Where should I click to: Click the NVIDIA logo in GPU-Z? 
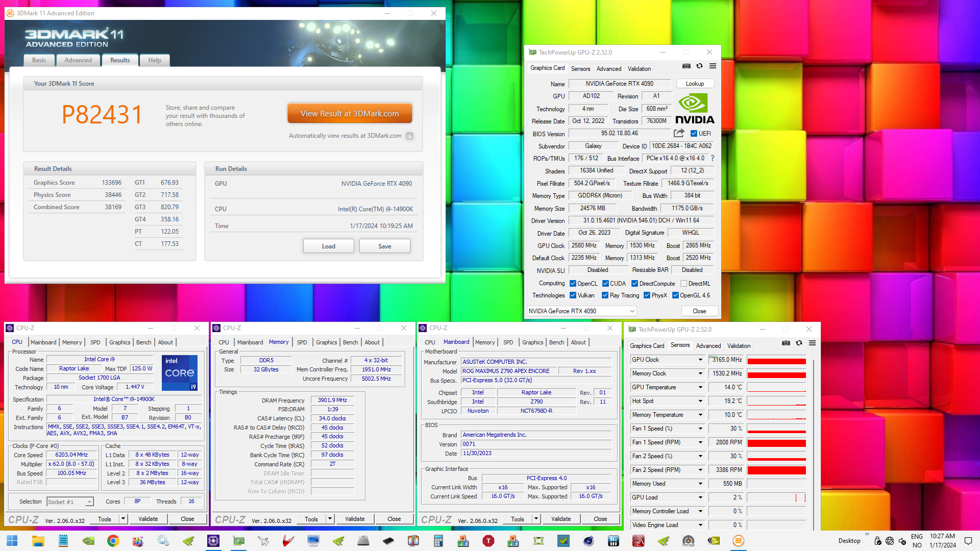695,108
